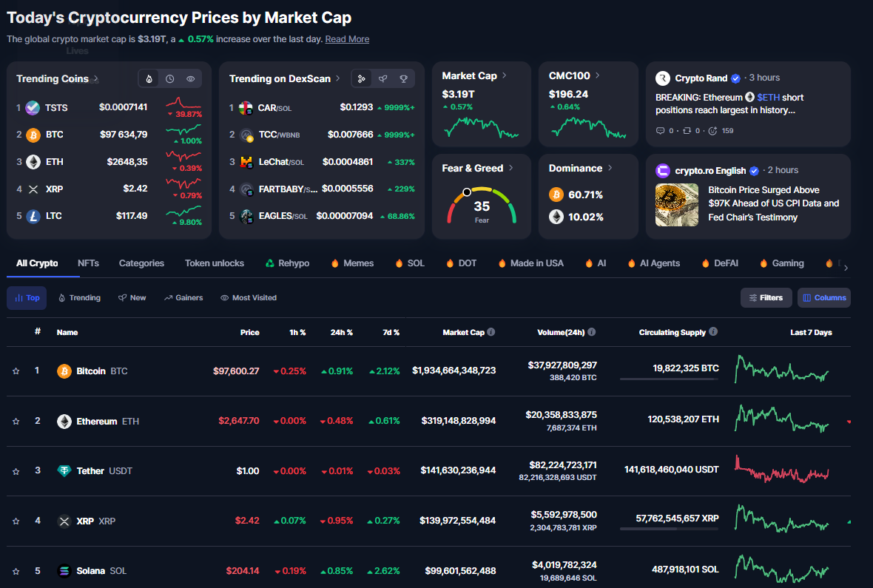
Task: Open the AI Agents category tab
Action: point(653,263)
